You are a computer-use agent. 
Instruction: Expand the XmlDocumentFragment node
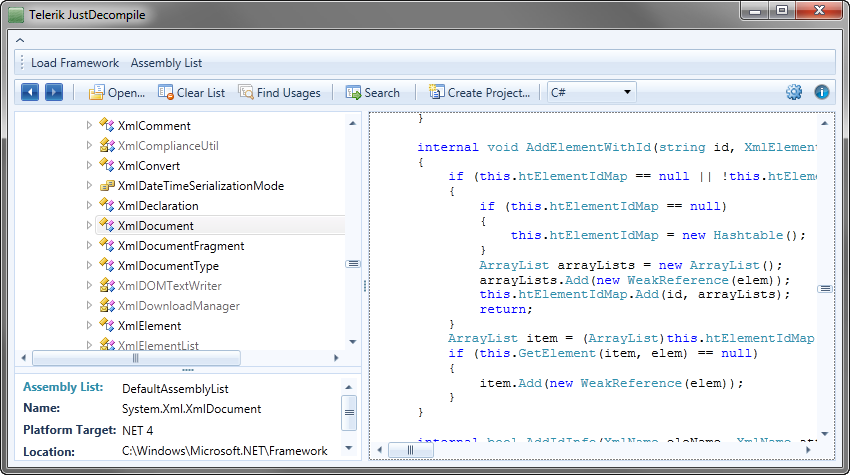[x=89, y=246]
